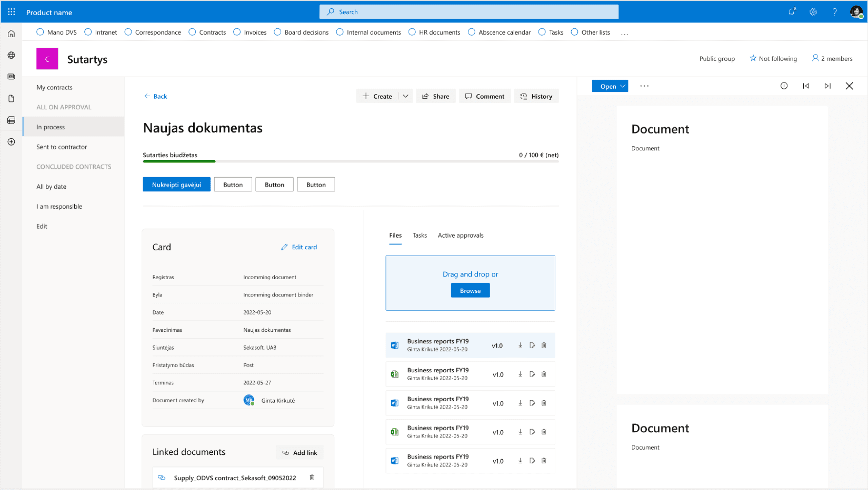Viewport: 868px width, 490px height.
Task: Expand the Open button dropdown
Action: pos(623,86)
